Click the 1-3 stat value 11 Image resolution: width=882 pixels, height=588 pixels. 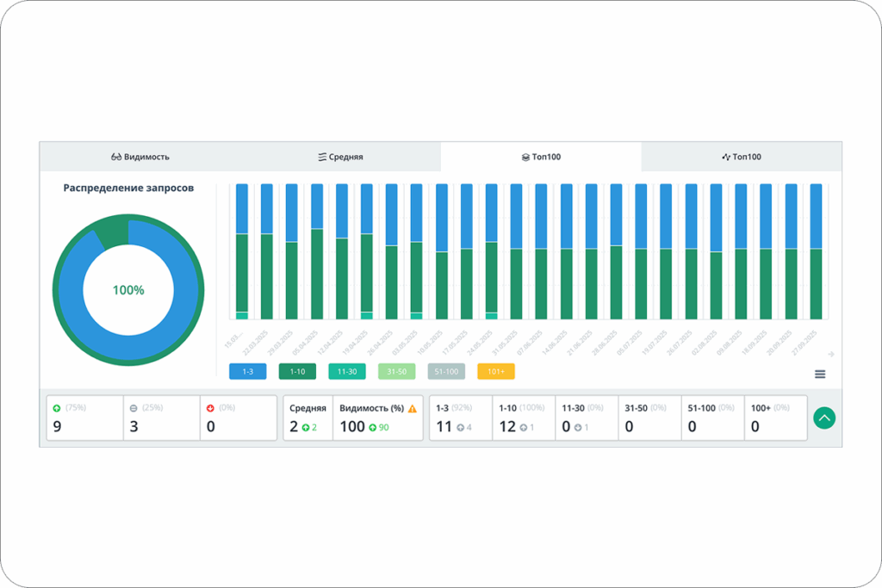pyautogui.click(x=444, y=427)
